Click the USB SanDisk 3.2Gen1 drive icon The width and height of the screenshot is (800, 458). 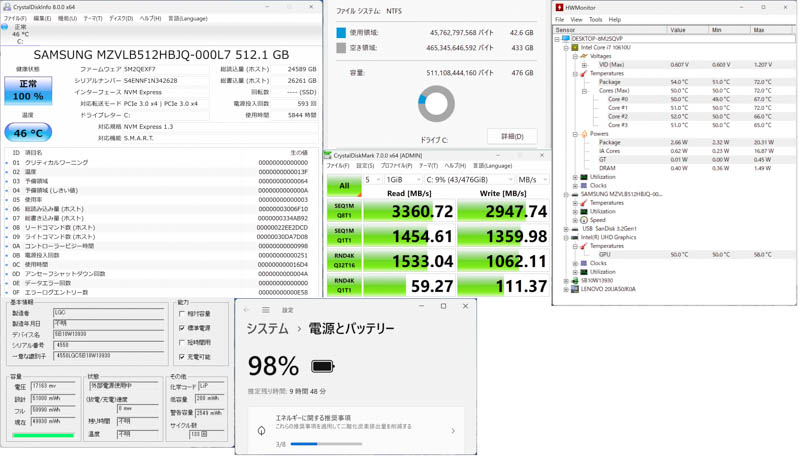pyautogui.click(x=574, y=229)
